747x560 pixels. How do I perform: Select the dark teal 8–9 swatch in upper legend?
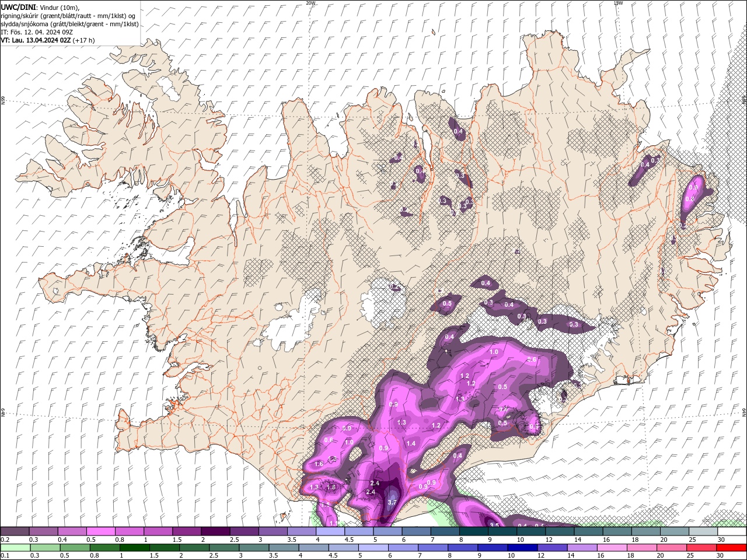[473, 531]
